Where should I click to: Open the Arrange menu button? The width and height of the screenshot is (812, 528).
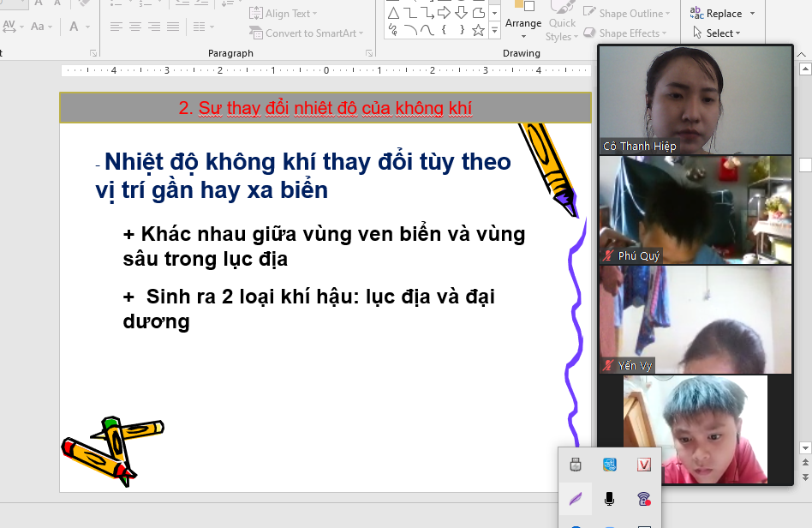(523, 21)
